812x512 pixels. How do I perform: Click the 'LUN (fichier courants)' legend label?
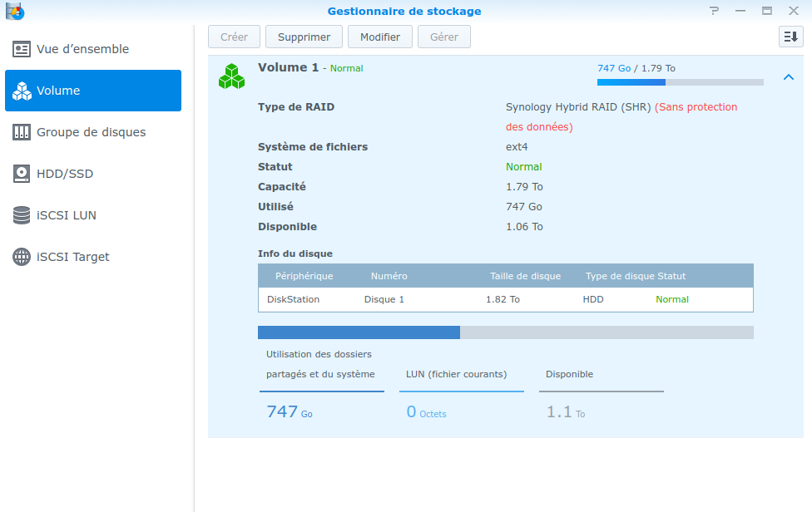[x=456, y=374]
